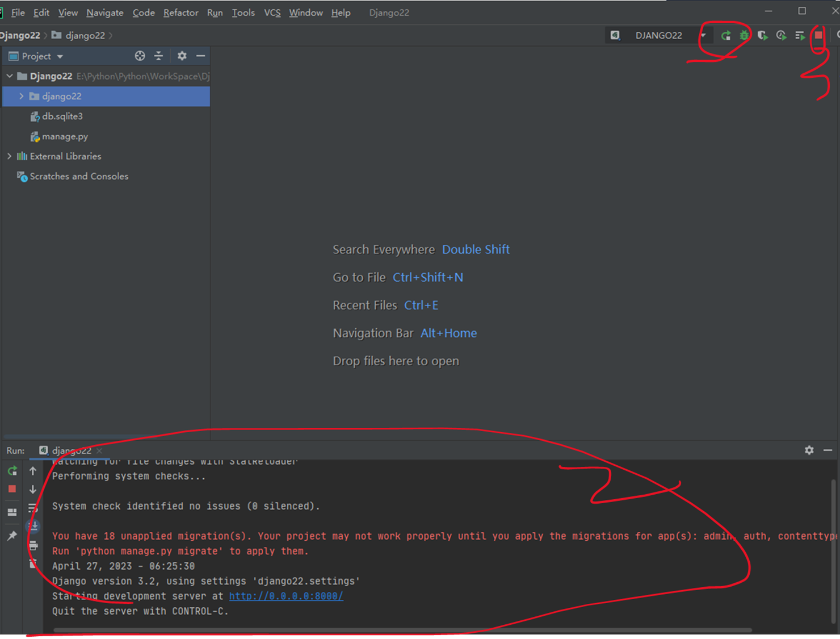Launch the profiler icon in top toolbar
Image resolution: width=840 pixels, height=639 pixels.
[x=782, y=36]
